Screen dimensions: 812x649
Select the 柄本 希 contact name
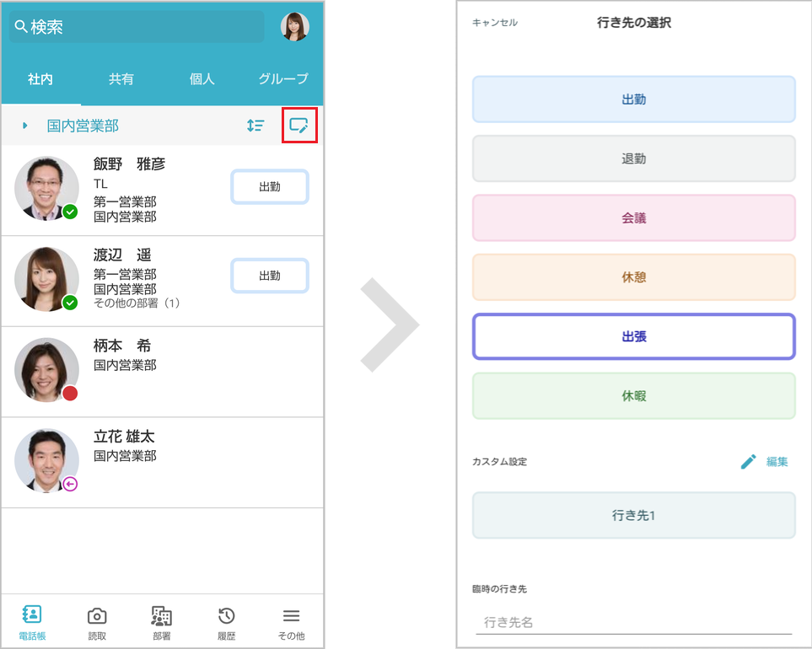tap(122, 346)
